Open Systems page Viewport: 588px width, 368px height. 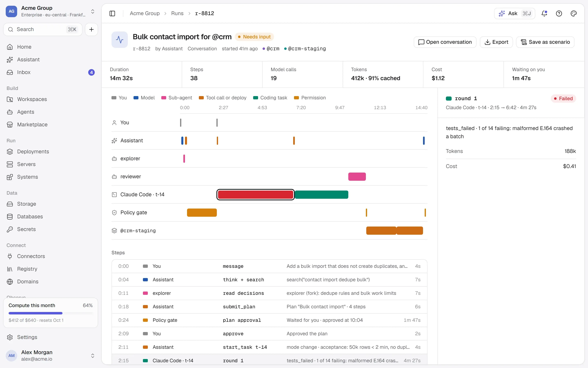pyautogui.click(x=51, y=177)
